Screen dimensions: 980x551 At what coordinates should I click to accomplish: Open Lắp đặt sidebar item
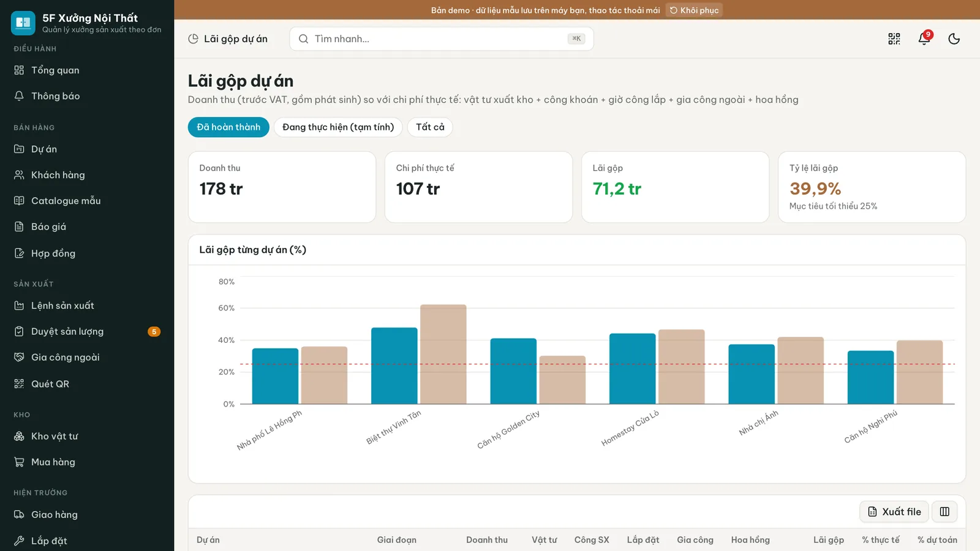(x=87, y=541)
